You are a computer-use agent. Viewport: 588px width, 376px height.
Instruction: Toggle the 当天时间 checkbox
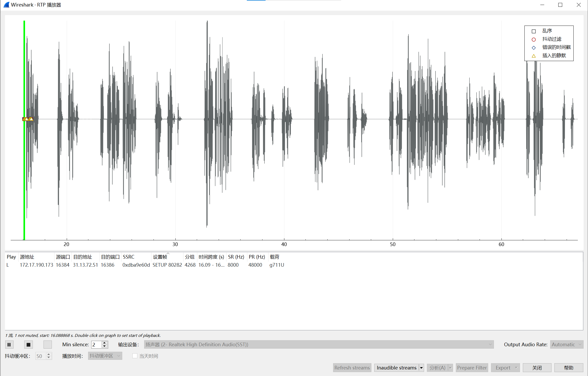tap(135, 356)
